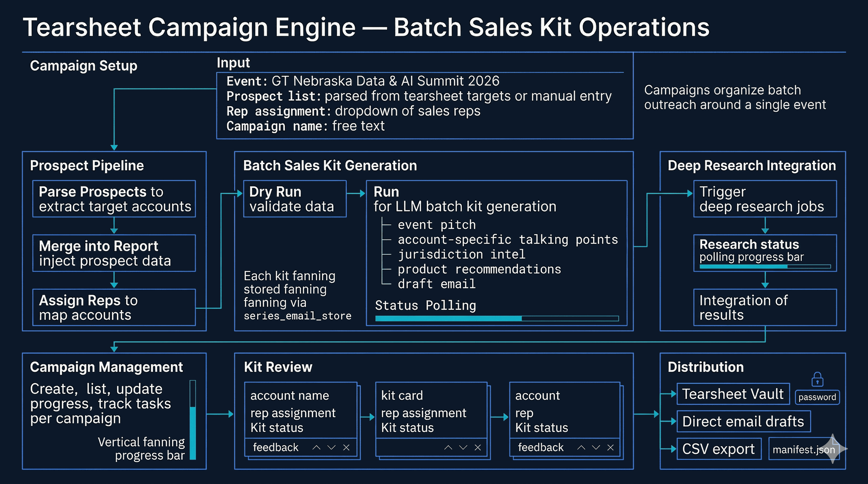
Task: Click the Campaign name free text line
Action: (x=305, y=126)
